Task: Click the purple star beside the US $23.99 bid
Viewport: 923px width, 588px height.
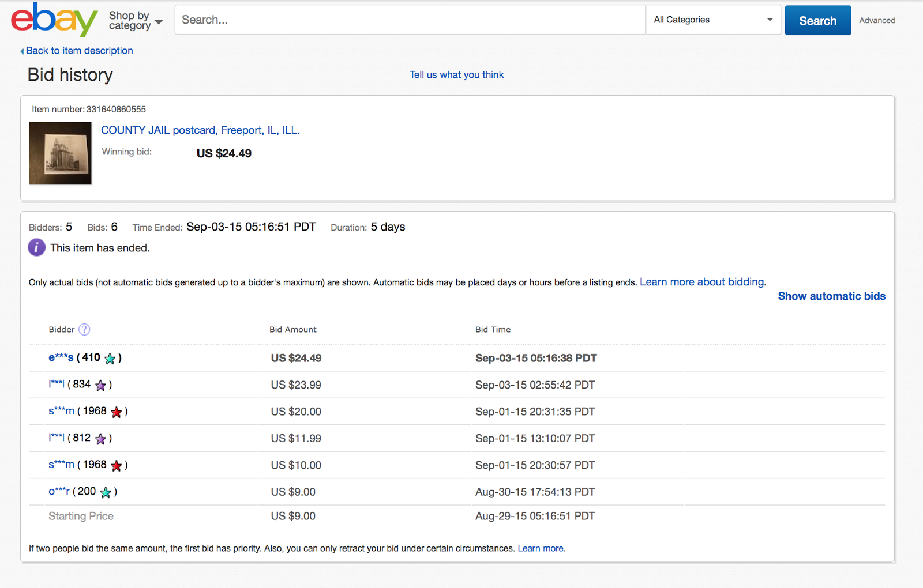Action: coord(100,385)
